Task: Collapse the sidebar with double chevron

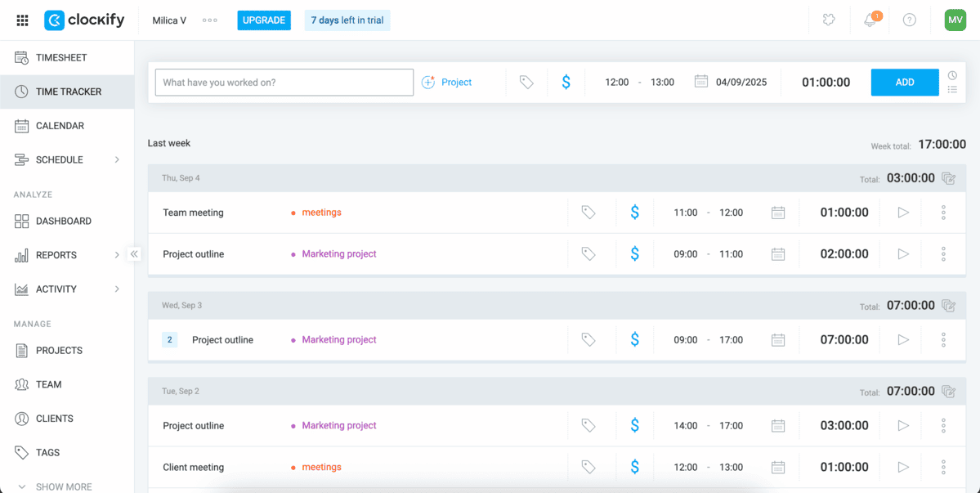Action: (x=134, y=254)
